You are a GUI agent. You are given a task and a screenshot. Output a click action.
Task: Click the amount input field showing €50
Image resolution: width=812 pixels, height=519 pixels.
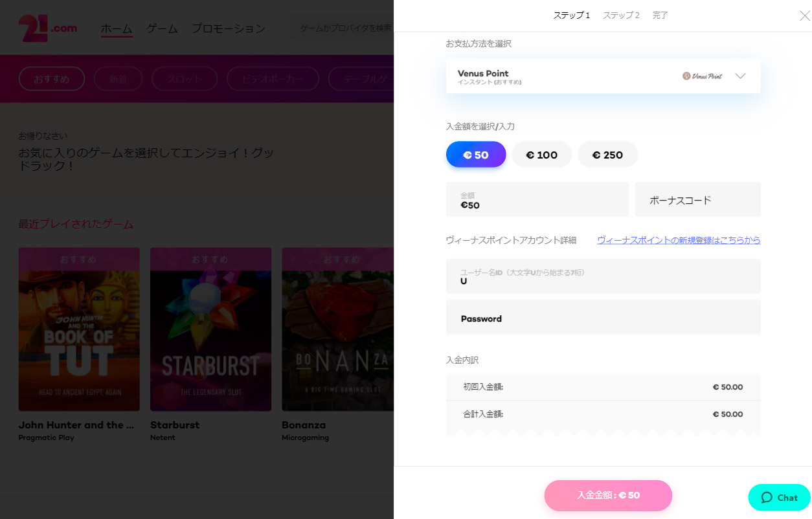click(x=537, y=199)
